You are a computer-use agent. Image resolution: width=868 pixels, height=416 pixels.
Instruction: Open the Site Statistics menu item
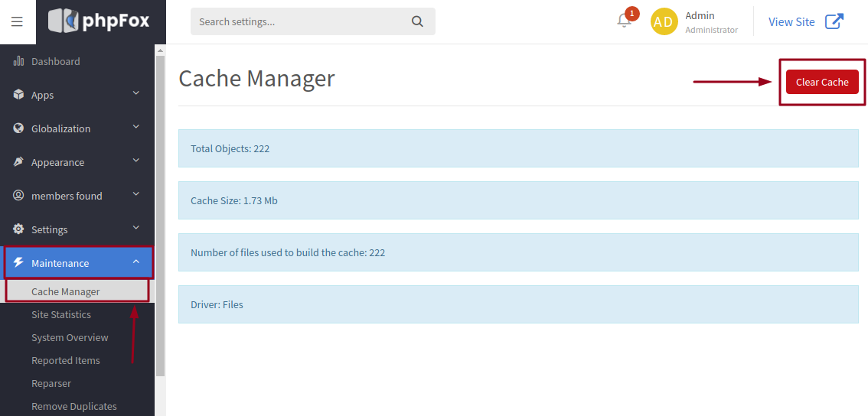(61, 314)
